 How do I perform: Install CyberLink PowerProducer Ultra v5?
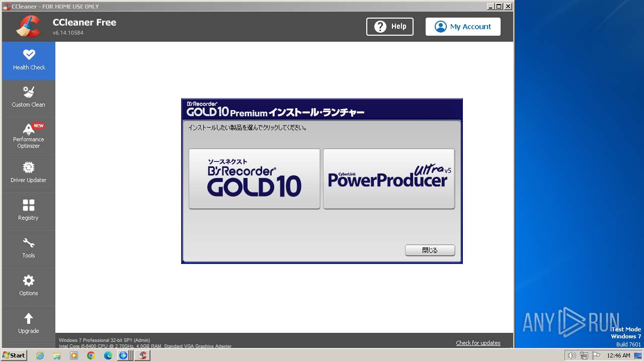pyautogui.click(x=389, y=178)
